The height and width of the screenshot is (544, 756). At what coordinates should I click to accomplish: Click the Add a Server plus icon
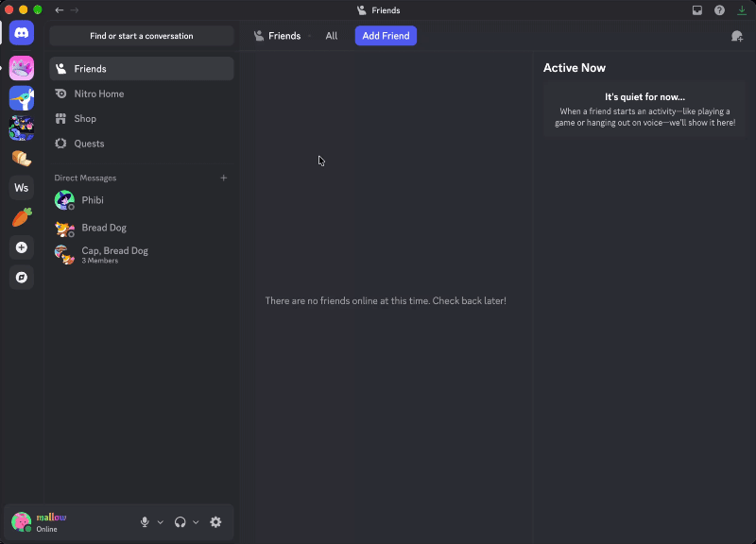pyautogui.click(x=21, y=247)
